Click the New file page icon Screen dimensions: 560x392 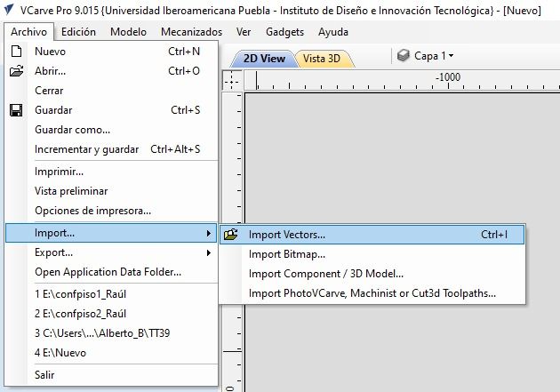point(16,51)
